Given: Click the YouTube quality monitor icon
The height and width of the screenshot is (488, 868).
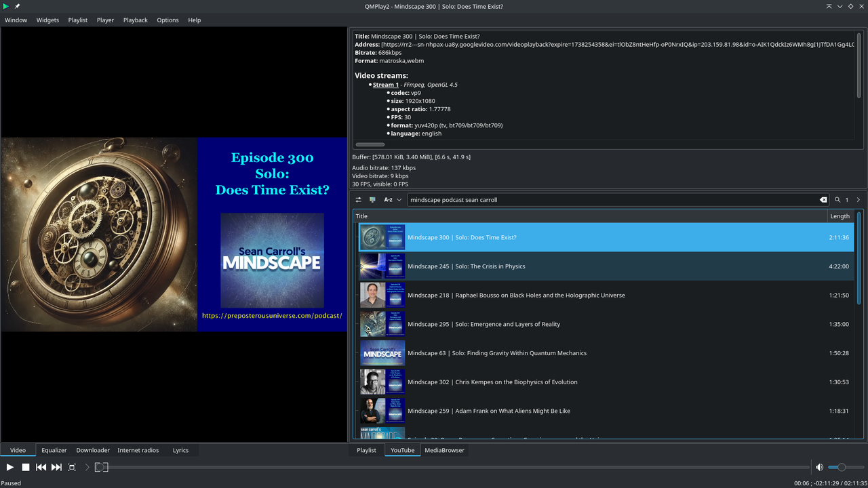Looking at the screenshot, I should [372, 200].
